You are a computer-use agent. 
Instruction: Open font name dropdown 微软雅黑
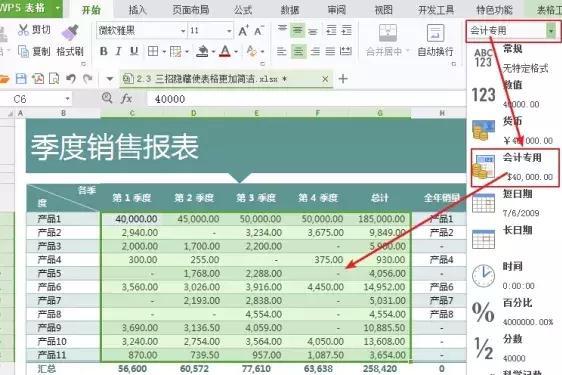point(183,31)
